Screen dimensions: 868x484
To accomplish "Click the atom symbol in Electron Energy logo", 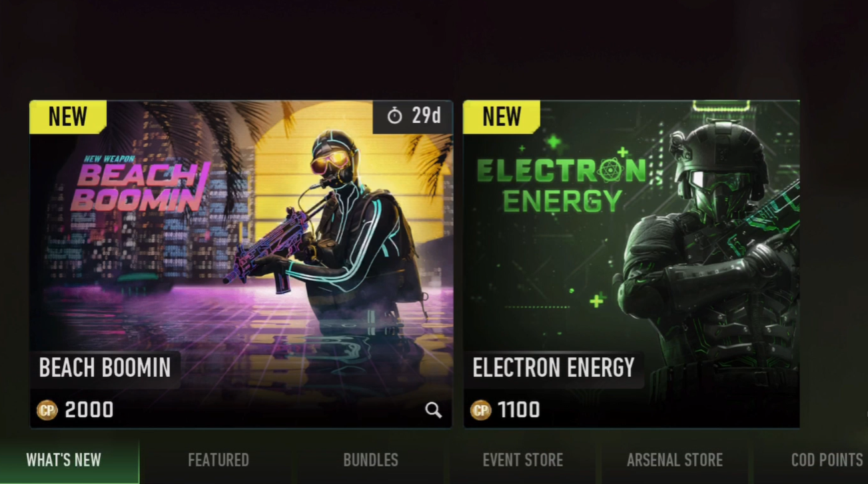I will [x=610, y=171].
